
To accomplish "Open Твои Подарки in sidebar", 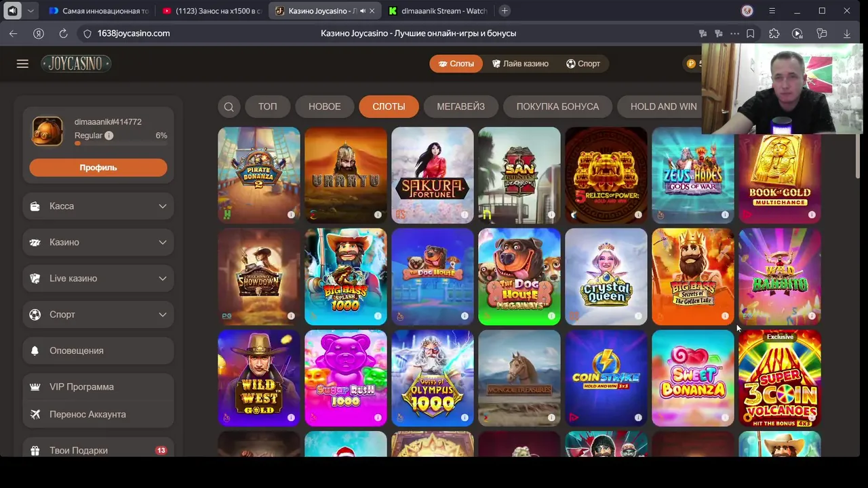I will 98,450.
